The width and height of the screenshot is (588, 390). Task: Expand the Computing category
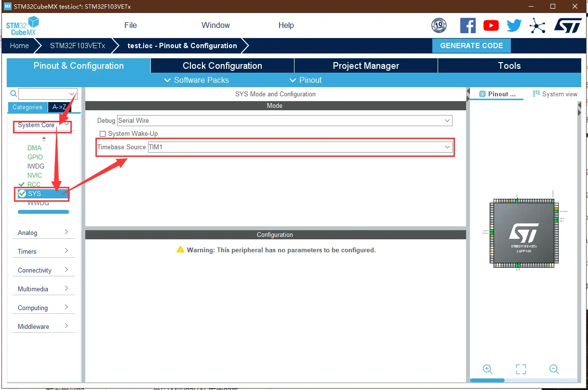[x=44, y=308]
